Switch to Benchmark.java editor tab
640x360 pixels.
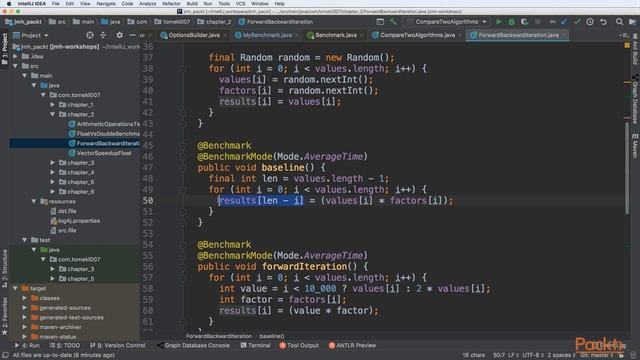pos(335,35)
